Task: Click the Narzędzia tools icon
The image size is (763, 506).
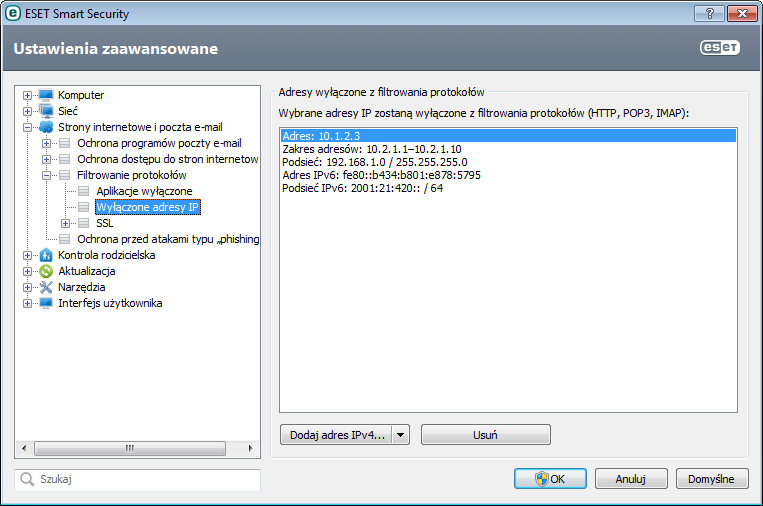Action: pos(46,287)
